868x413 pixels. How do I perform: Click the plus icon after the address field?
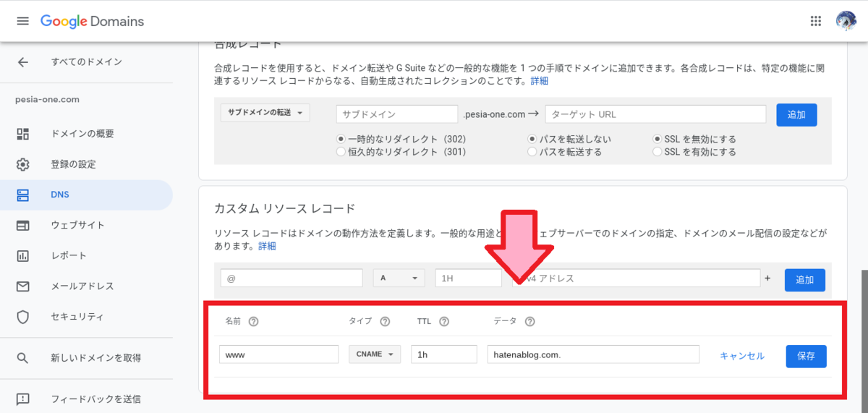(767, 278)
